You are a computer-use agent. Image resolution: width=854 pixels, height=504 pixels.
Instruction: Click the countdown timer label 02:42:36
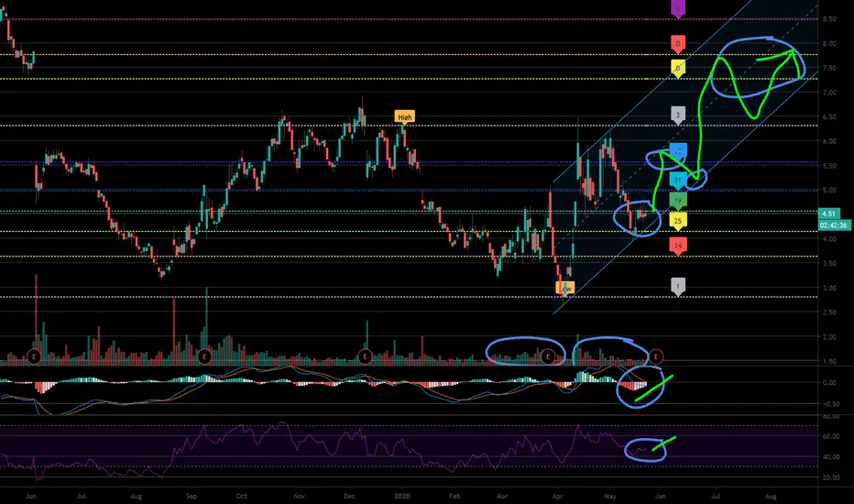[x=834, y=225]
